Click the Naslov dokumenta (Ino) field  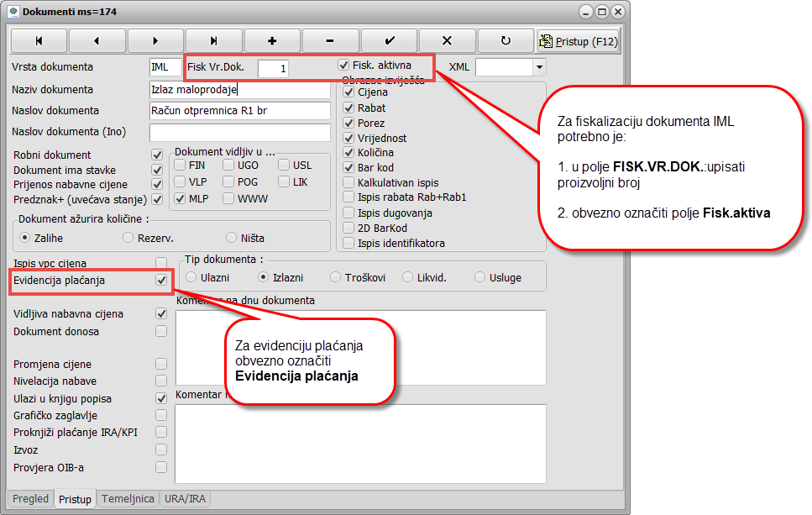[240, 132]
